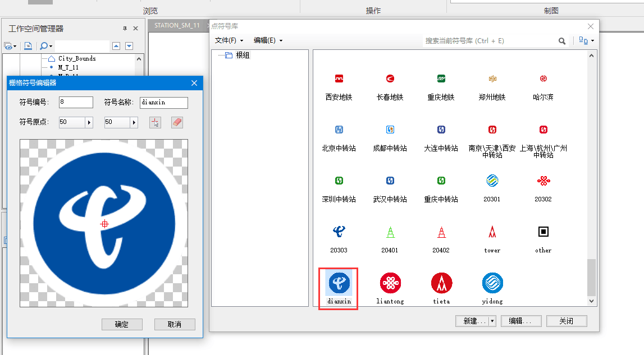
Task: Select the 西安地铁 symbol
Action: [339, 79]
